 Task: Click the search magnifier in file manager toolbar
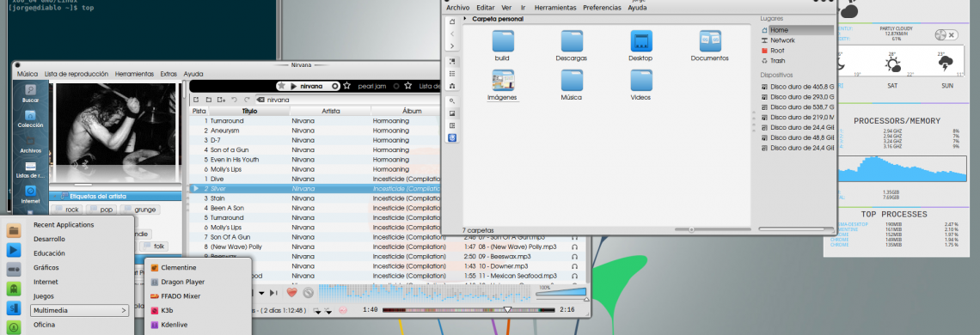coord(452,100)
